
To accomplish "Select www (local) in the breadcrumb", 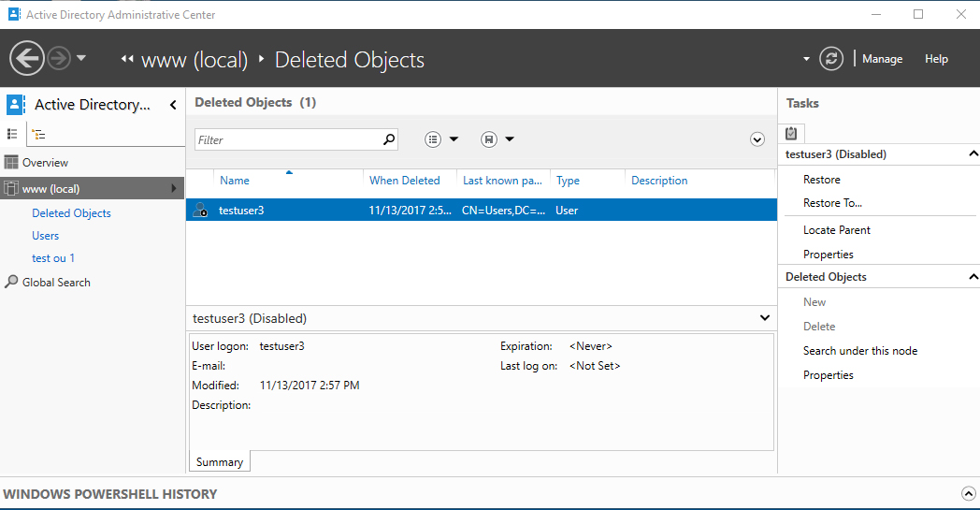I will [x=195, y=60].
